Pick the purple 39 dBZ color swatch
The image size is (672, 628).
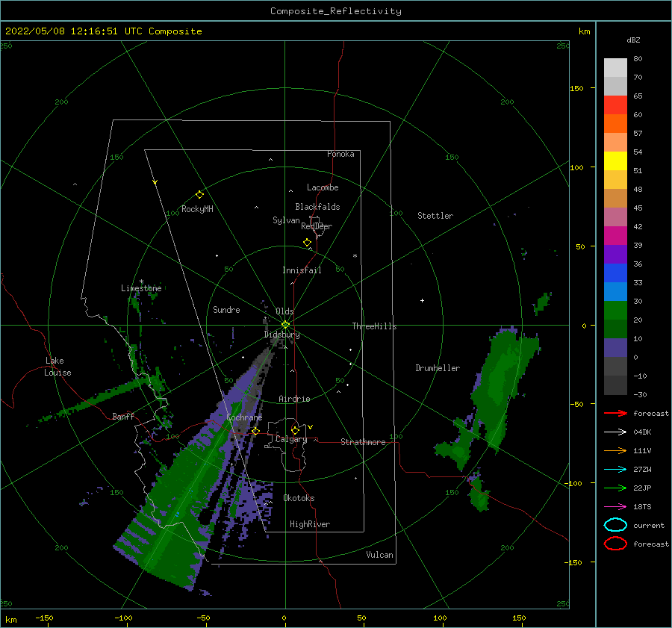point(615,254)
